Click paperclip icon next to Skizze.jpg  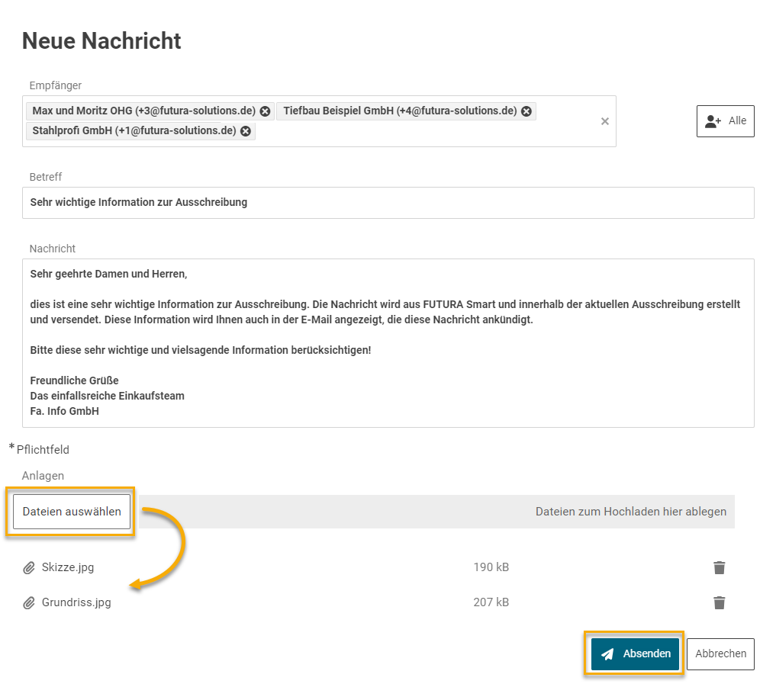[x=29, y=568]
